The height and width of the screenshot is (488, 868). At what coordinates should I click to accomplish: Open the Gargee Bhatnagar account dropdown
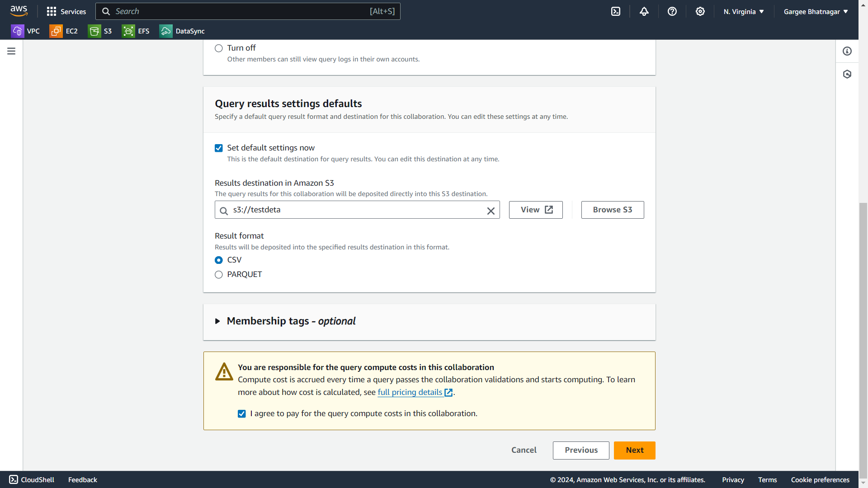point(816,12)
